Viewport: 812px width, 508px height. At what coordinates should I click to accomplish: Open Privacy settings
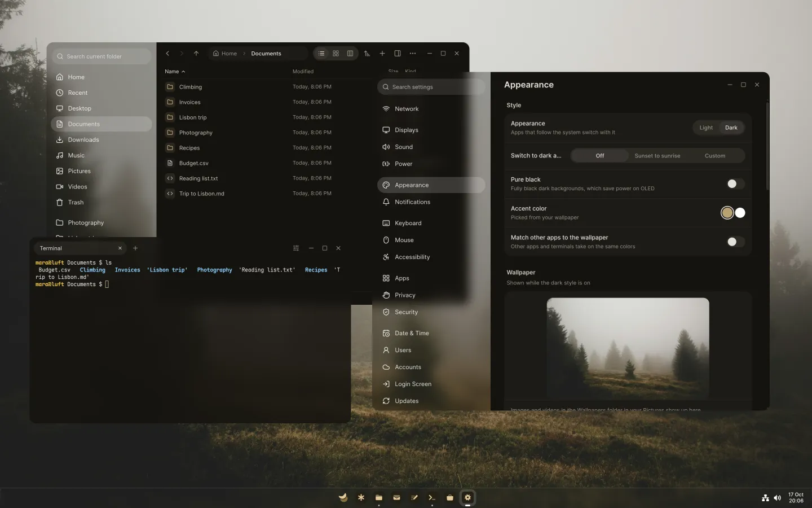[x=431, y=295]
